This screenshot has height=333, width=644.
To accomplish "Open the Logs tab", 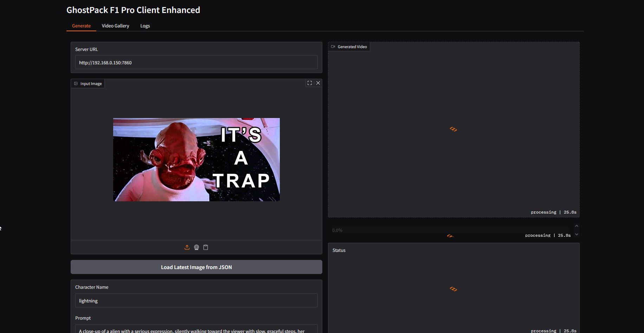I will pyautogui.click(x=145, y=26).
